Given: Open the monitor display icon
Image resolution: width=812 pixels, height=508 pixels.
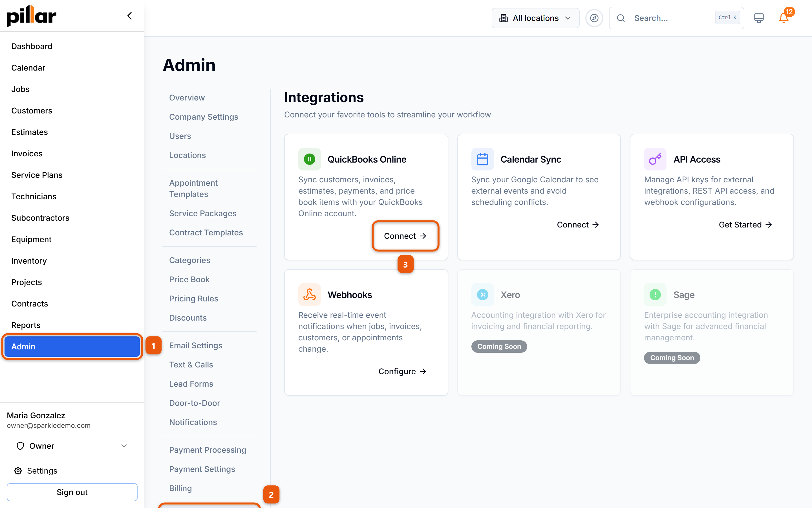Looking at the screenshot, I should click(759, 18).
